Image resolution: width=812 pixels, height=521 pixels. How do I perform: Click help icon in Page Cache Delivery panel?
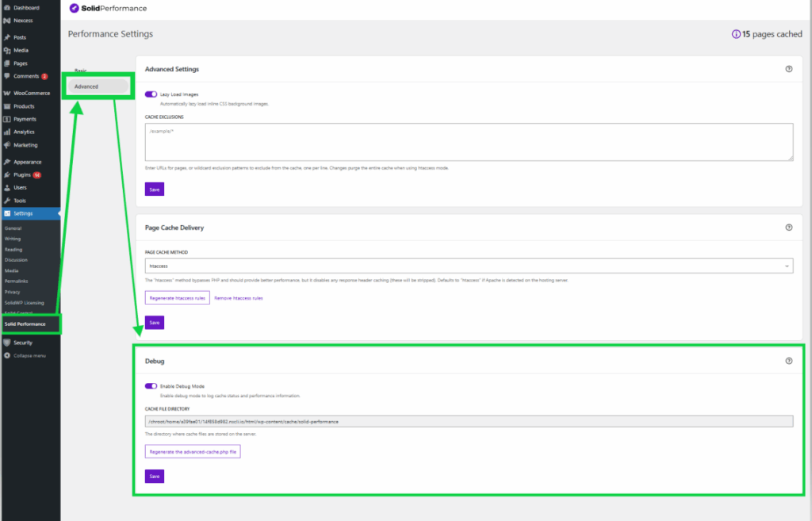pyautogui.click(x=788, y=227)
